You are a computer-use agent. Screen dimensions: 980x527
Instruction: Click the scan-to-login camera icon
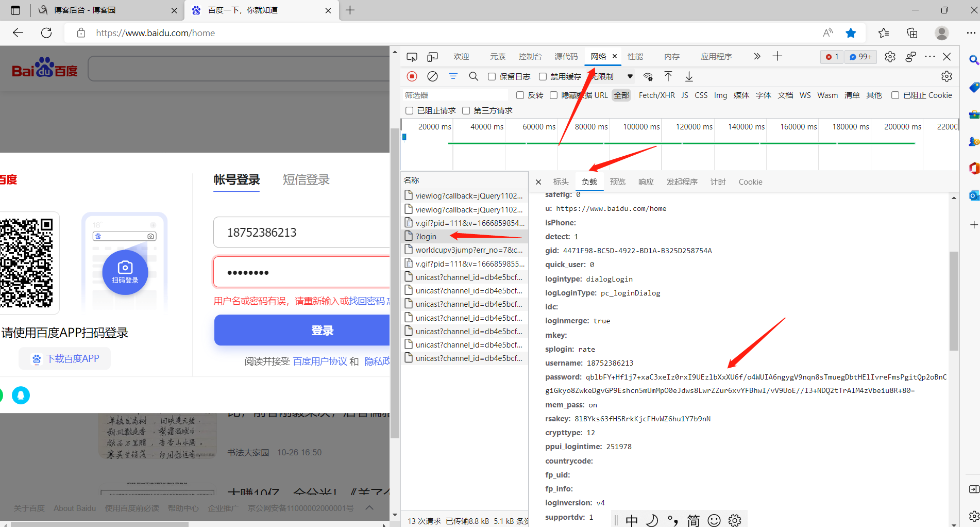click(x=125, y=272)
